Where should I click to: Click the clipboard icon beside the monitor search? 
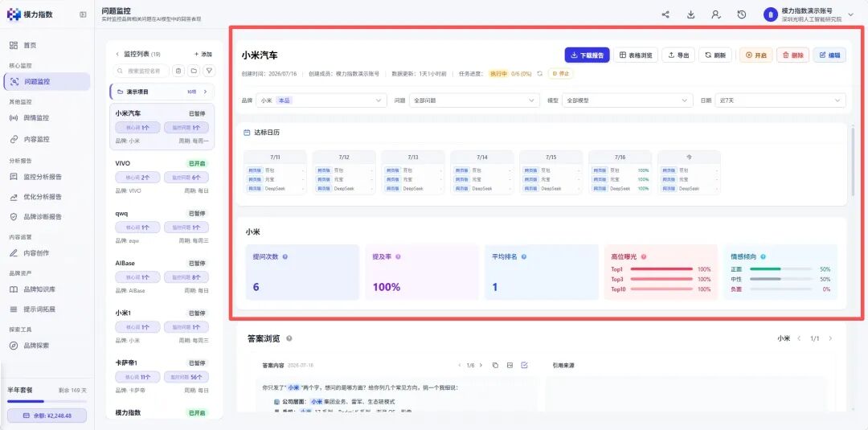[178, 71]
